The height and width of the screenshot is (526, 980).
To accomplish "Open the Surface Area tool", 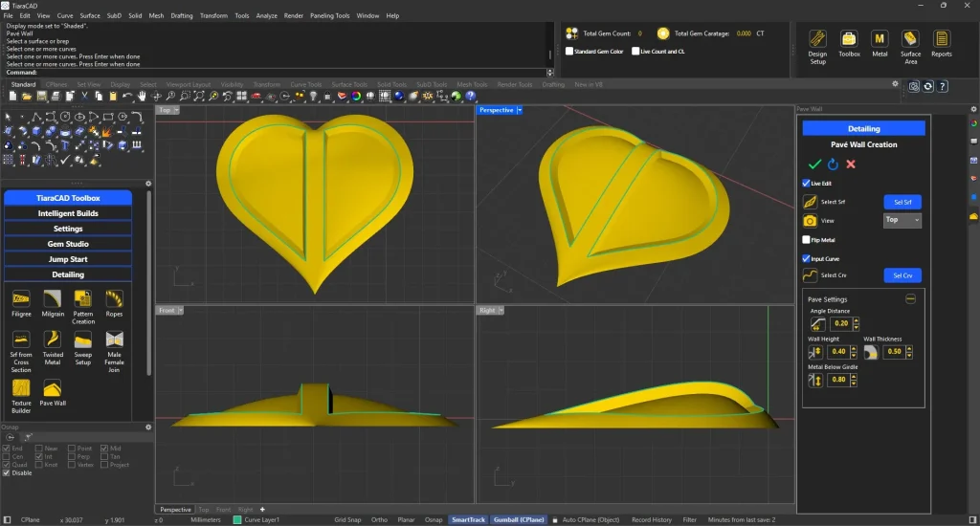I will pyautogui.click(x=910, y=39).
